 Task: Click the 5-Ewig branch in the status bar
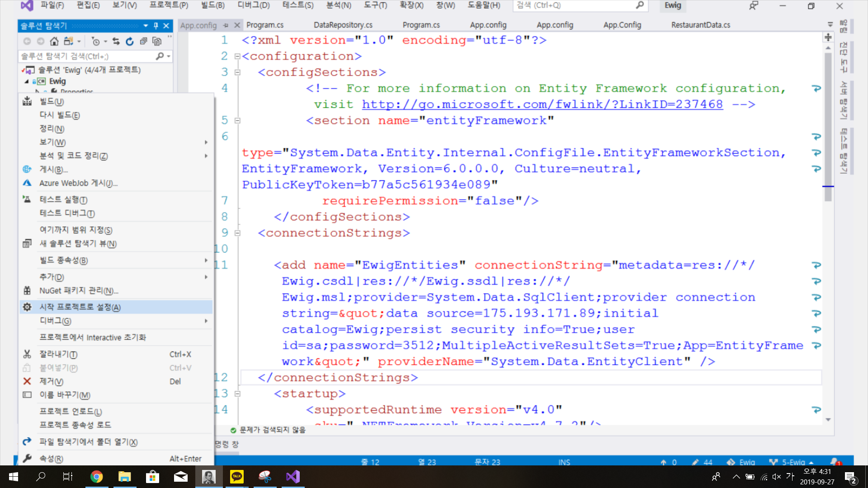(x=793, y=462)
